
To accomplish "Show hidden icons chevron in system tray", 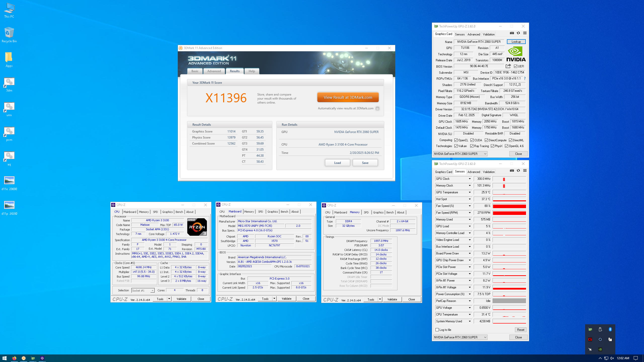I will 600,358.
